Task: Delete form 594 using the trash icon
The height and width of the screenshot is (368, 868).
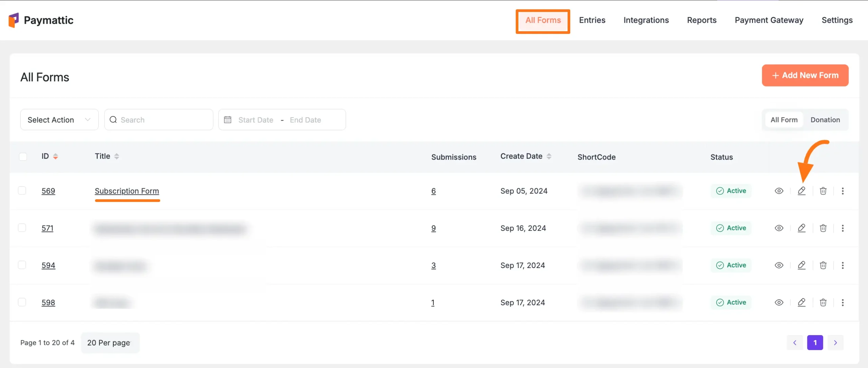Action: (823, 265)
